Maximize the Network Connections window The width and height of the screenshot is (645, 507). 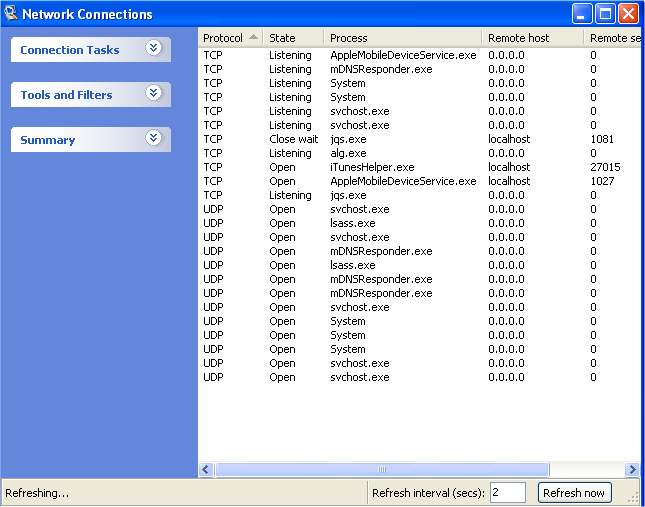[606, 14]
